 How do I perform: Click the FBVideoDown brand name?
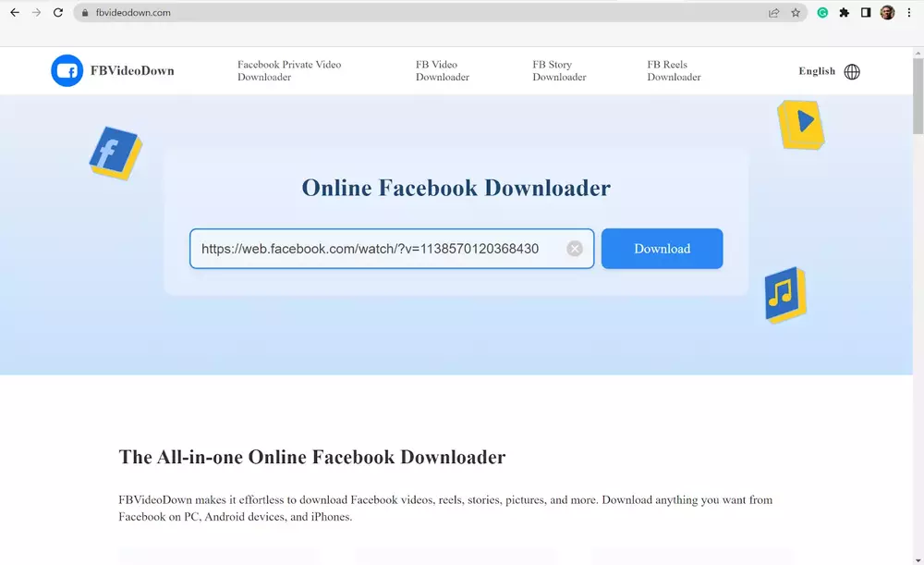[x=132, y=71]
